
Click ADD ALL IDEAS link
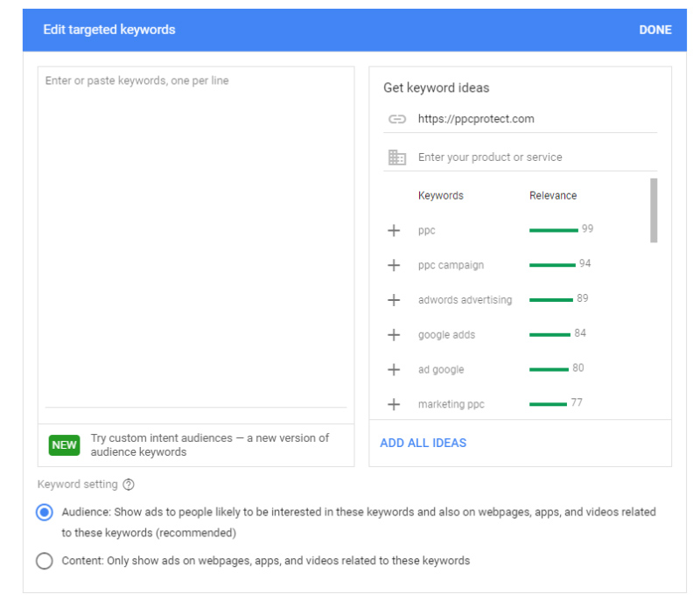pyautogui.click(x=423, y=443)
